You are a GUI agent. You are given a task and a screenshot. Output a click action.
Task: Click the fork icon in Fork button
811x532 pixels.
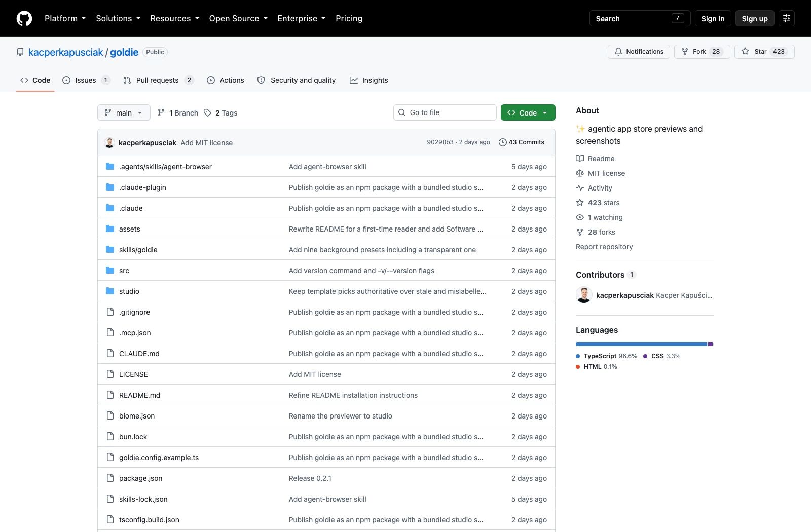tap(685, 52)
